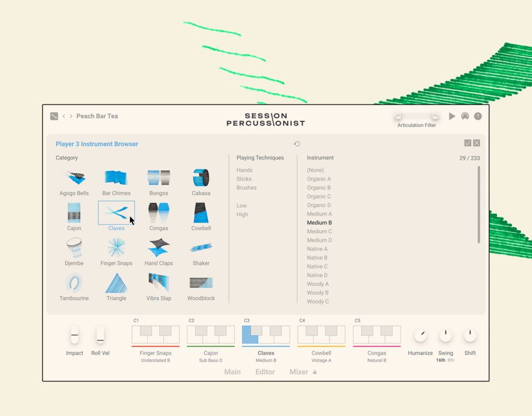This screenshot has width=532, height=416.
Task: Click the randomize dice icon
Action: pyautogui.click(x=54, y=116)
